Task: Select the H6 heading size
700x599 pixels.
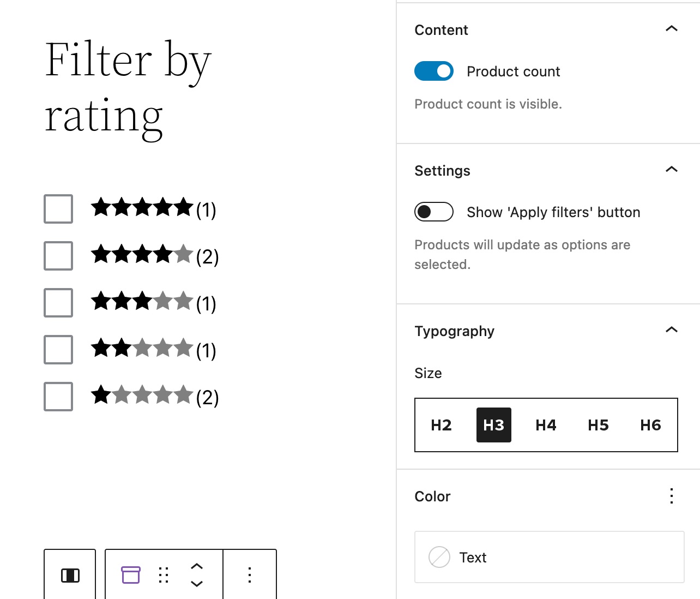Action: (x=650, y=425)
